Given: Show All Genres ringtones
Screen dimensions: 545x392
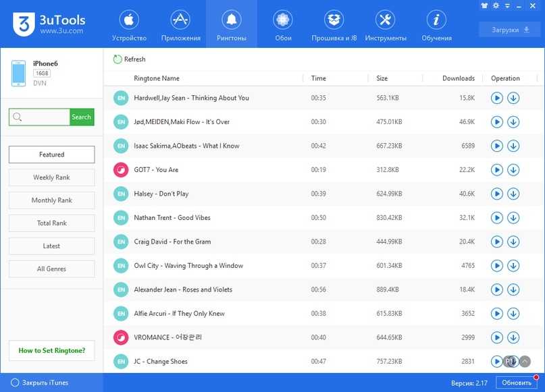Looking at the screenshot, I should point(51,269).
